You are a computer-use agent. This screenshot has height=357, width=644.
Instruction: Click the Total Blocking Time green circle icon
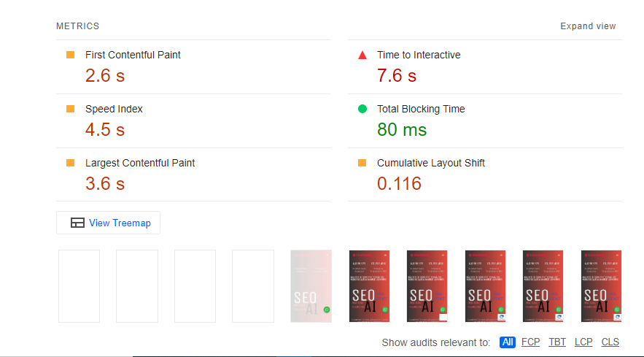pos(362,109)
